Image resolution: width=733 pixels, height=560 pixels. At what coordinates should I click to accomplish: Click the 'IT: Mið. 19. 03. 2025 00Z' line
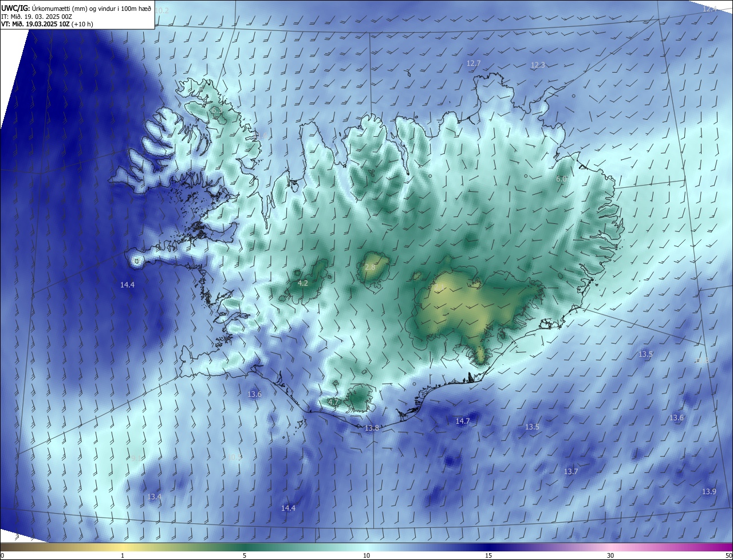[37, 17]
